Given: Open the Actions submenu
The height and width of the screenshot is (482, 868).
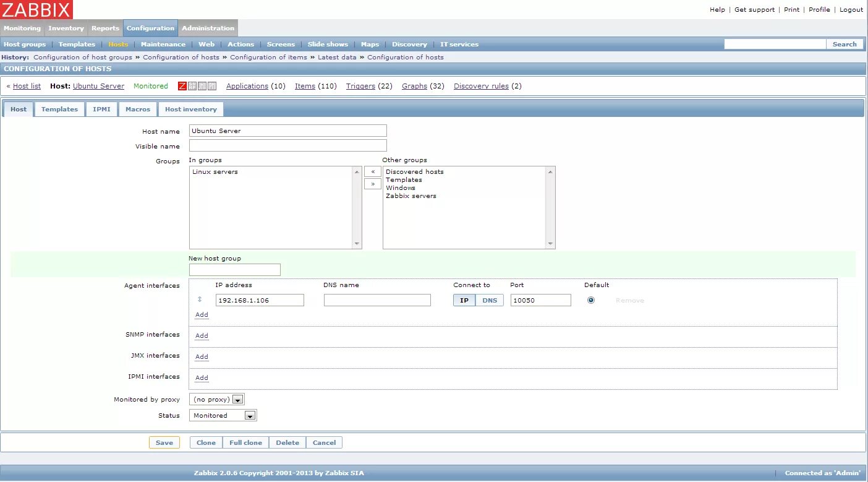Looking at the screenshot, I should tap(240, 45).
